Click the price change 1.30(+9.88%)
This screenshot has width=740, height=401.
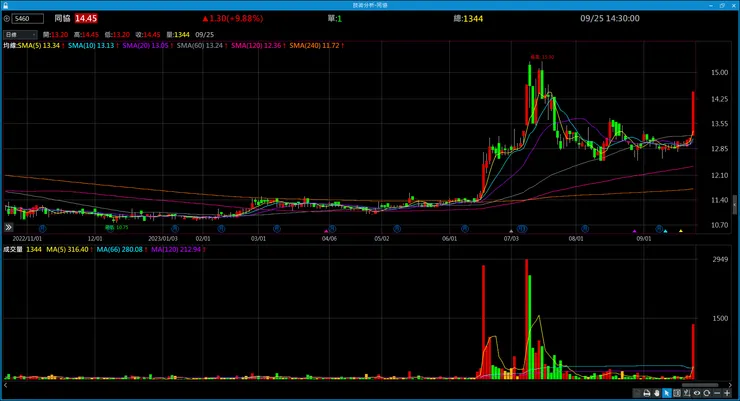(x=233, y=18)
